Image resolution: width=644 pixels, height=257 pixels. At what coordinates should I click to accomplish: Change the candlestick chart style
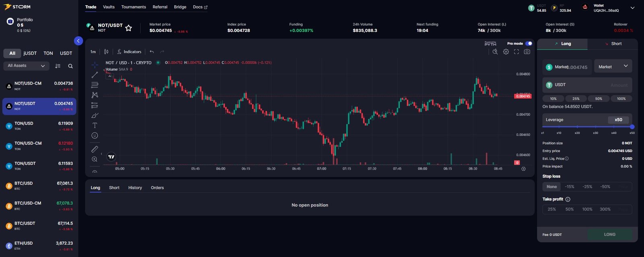tap(106, 52)
